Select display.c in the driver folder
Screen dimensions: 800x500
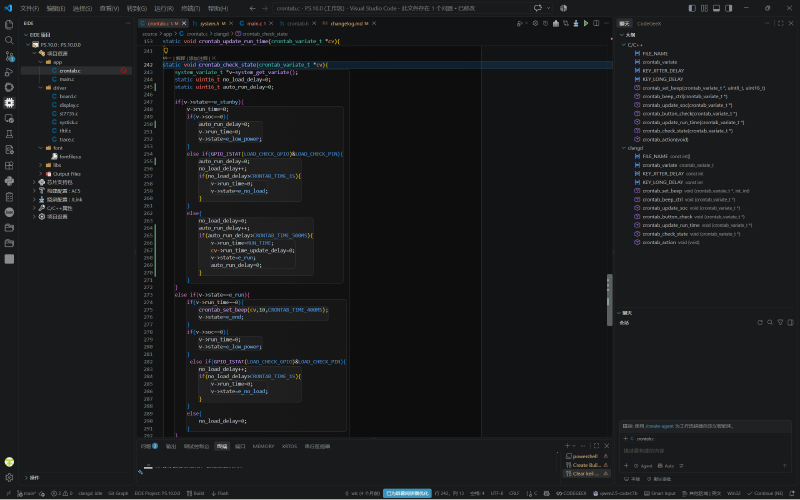point(68,105)
